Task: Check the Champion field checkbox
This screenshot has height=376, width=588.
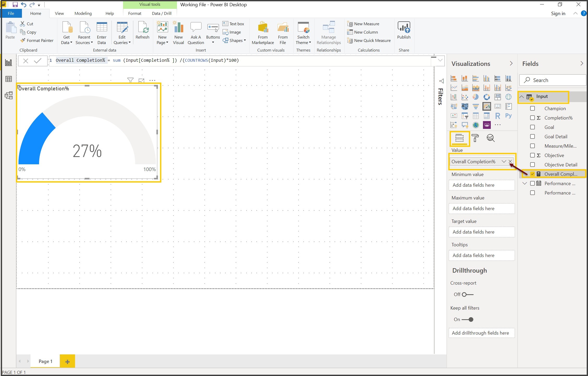Action: point(532,108)
